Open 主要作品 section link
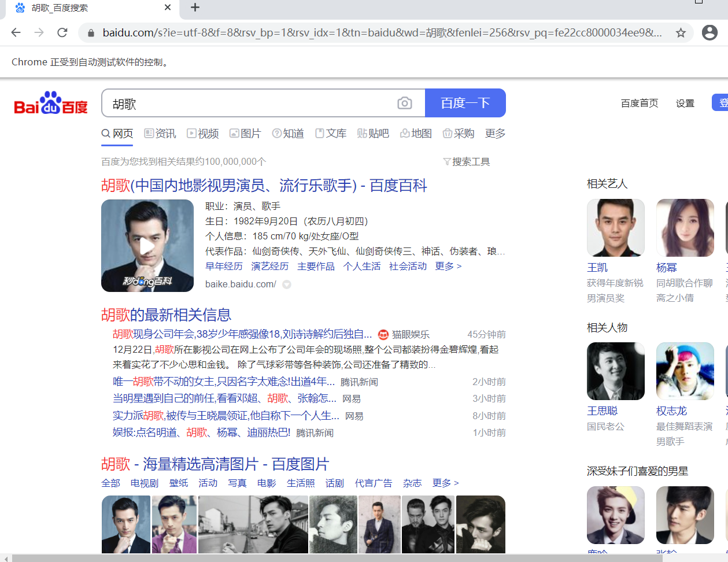 [x=316, y=267]
